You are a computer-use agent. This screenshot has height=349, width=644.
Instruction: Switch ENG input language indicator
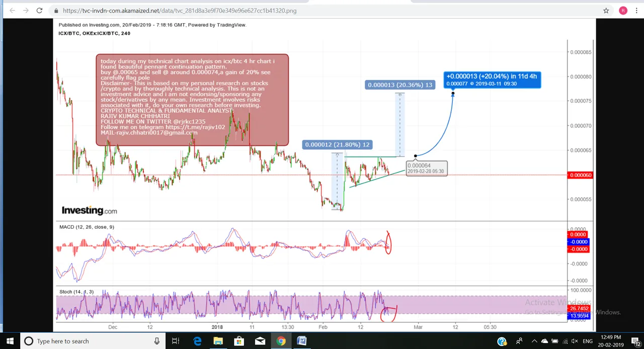click(x=588, y=341)
